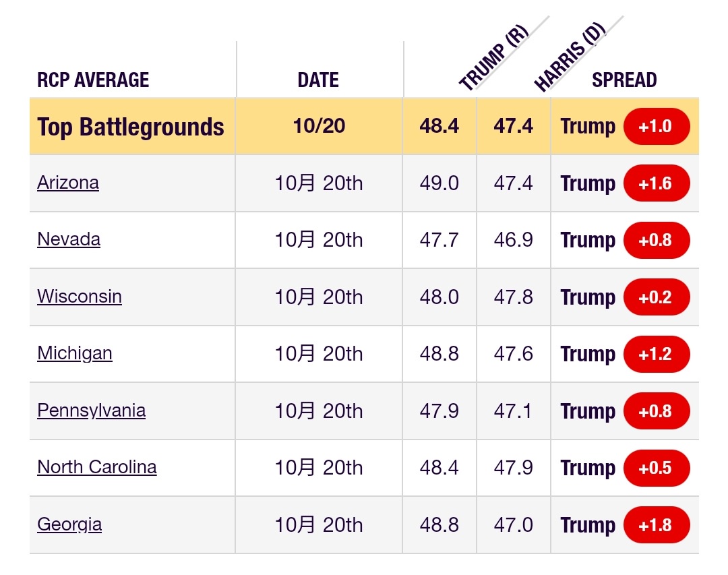Click the SPREAD column header
Image resolution: width=728 pixels, height=575 pixels.
[x=624, y=80]
